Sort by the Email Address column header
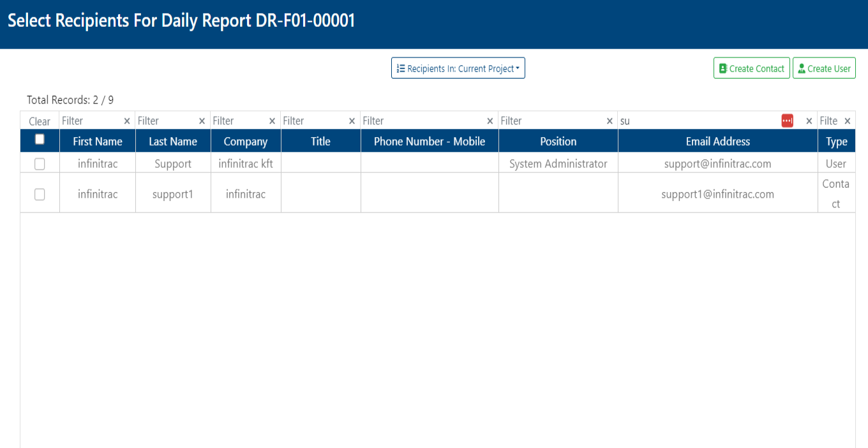 [x=718, y=141]
